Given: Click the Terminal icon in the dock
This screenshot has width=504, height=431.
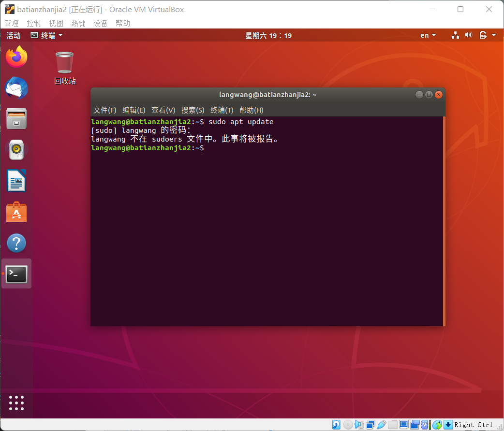Looking at the screenshot, I should (16, 274).
